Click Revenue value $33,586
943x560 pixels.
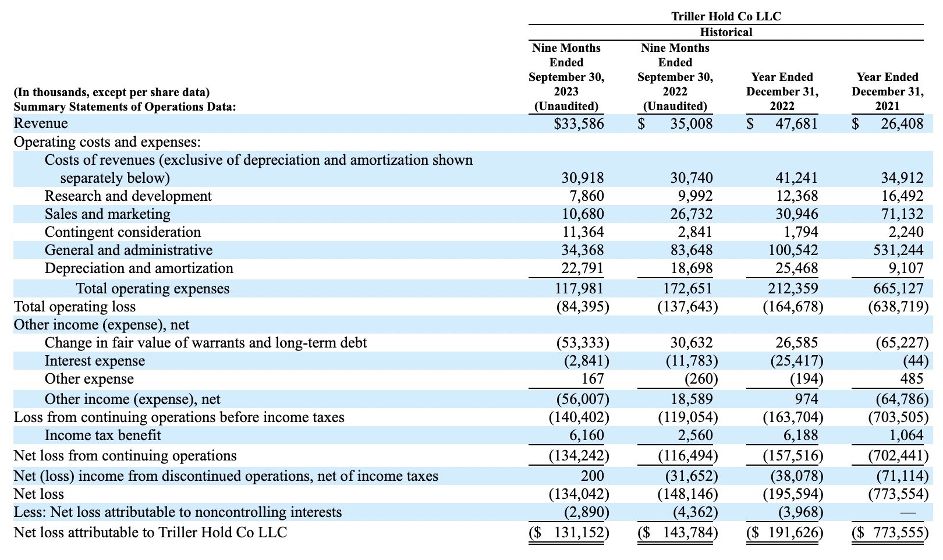[579, 123]
